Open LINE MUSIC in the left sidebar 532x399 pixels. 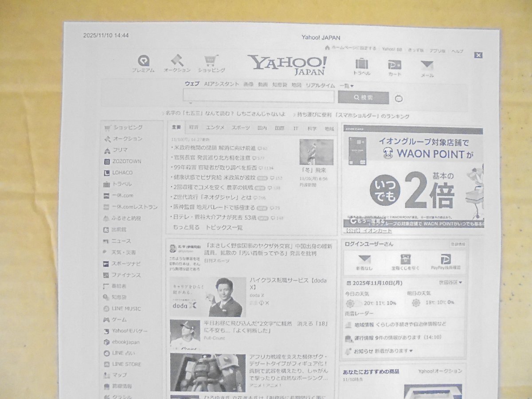click(122, 309)
